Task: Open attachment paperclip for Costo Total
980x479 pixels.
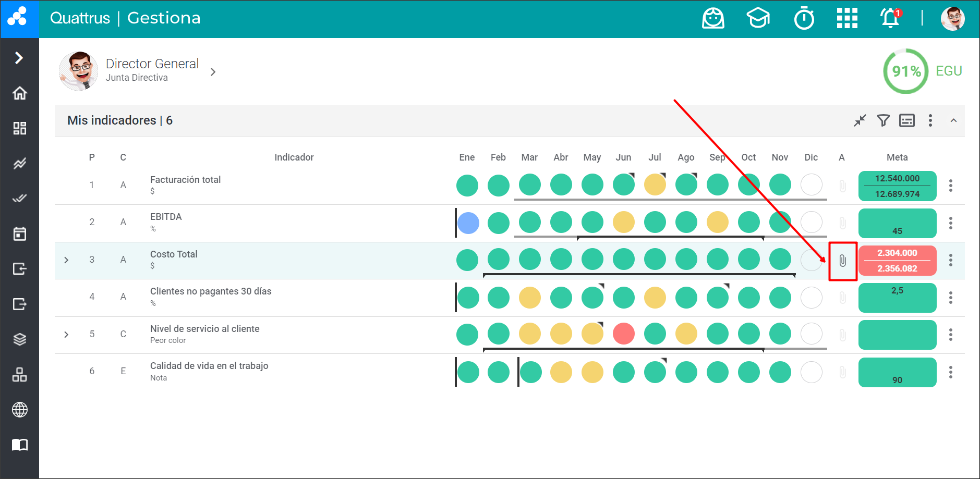Action: tap(842, 261)
